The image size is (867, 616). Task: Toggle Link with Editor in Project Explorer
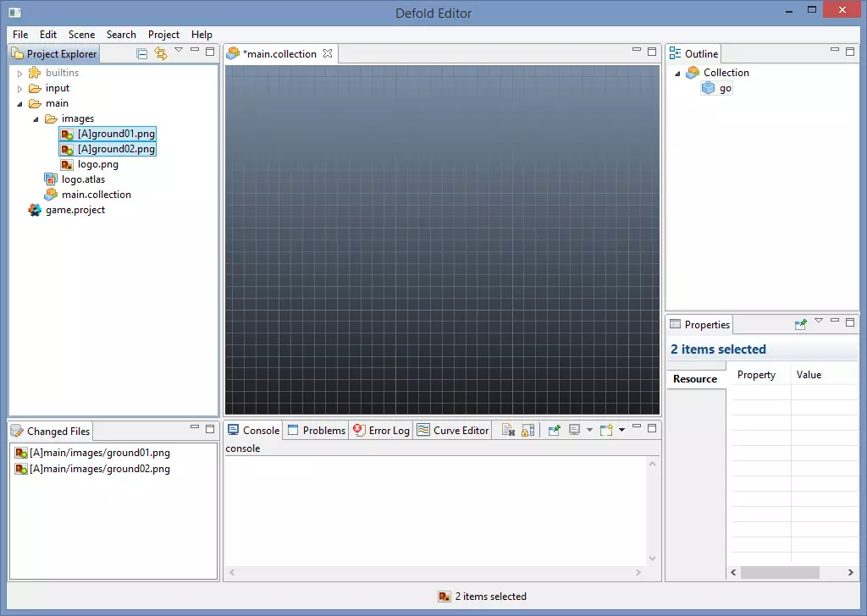tap(160, 53)
